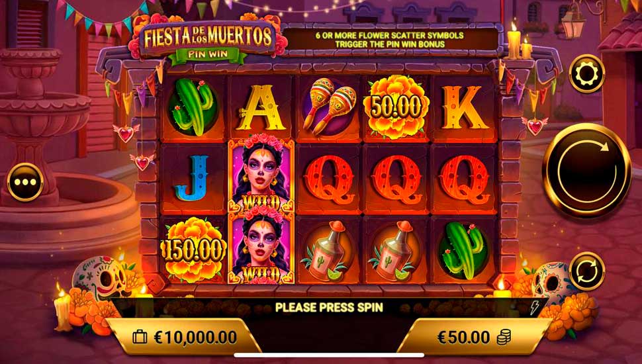The image size is (642, 364).
Task: Click the maracas symbol on reels
Action: coord(329,107)
